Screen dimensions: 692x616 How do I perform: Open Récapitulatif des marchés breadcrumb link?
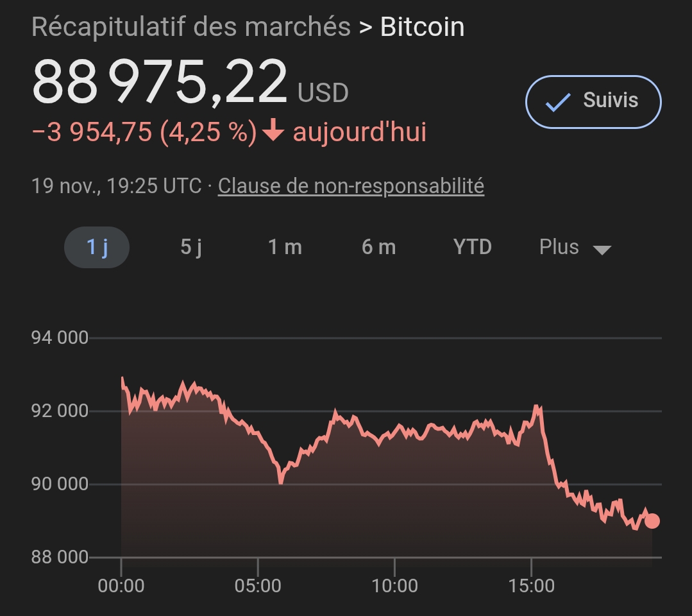click(x=191, y=28)
